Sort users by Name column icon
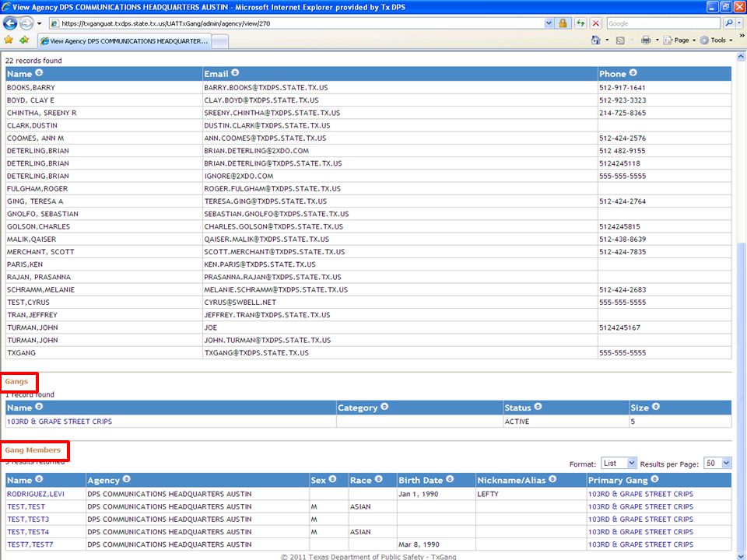 (x=39, y=73)
